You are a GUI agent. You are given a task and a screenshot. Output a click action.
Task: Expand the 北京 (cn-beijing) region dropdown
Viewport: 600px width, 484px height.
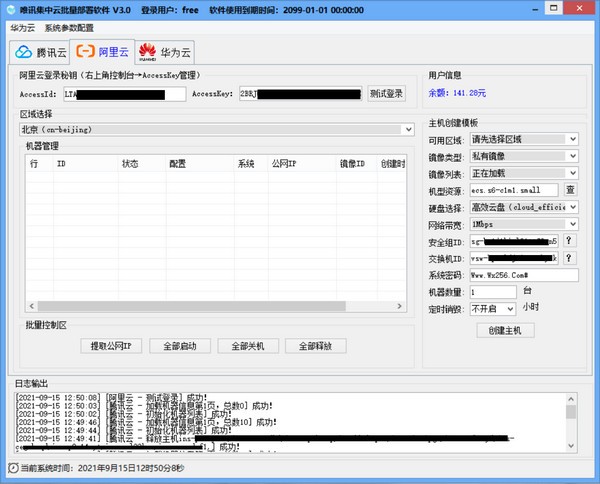point(408,129)
